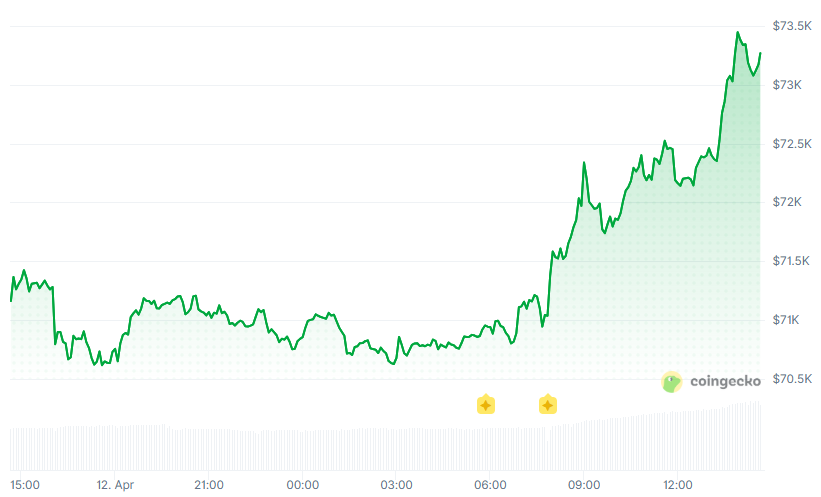Select the 12. Apr date label
The width and height of the screenshot is (821, 497).
click(x=115, y=485)
